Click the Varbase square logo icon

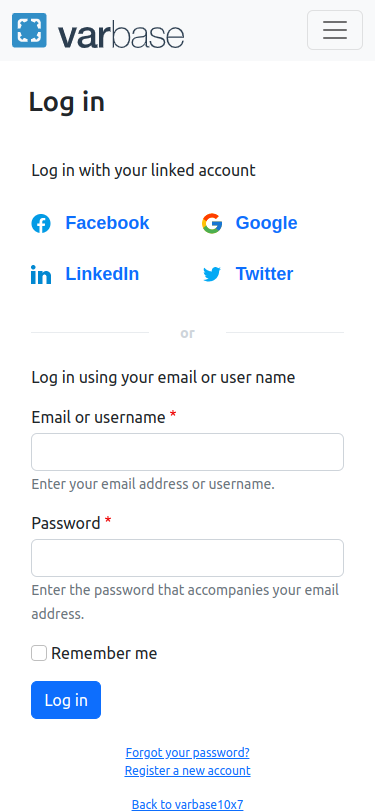30,30
